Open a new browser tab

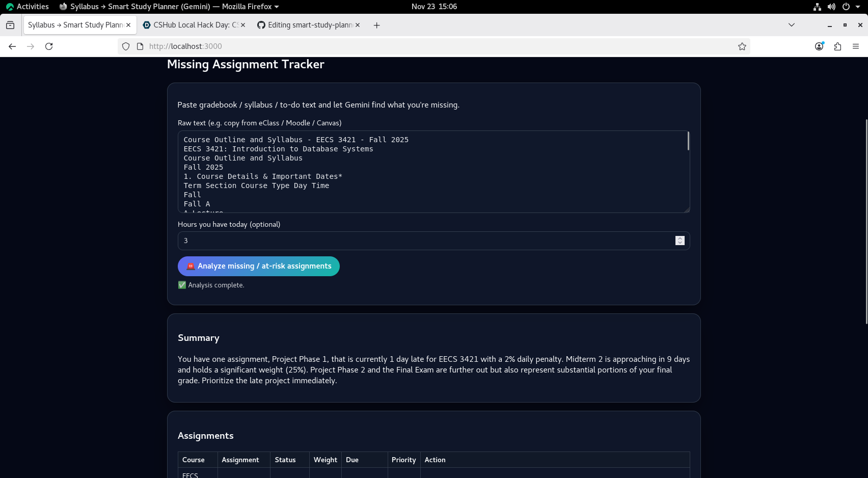click(376, 25)
